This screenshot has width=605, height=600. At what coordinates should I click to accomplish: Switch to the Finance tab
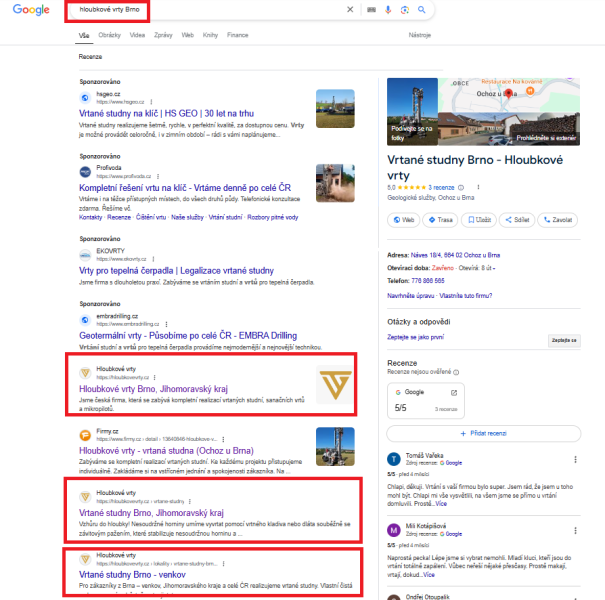coord(237,35)
